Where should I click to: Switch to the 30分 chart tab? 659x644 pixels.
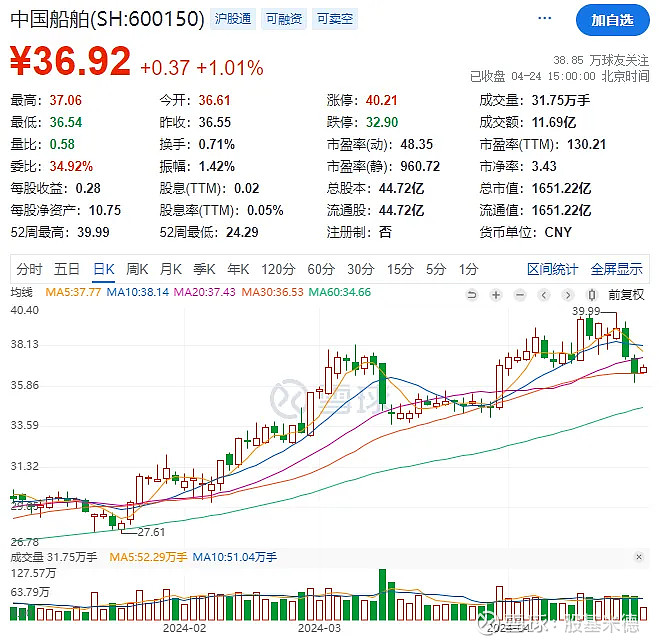click(x=361, y=269)
